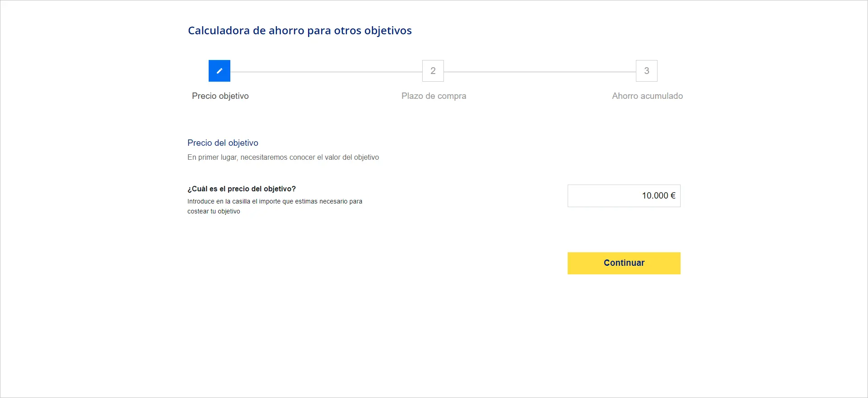Click the 'Precio objetivo' step label
This screenshot has width=868, height=398.
(220, 96)
